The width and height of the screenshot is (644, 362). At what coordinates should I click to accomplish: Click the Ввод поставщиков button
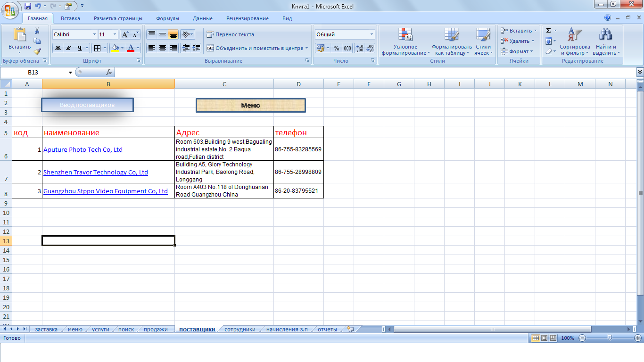tap(87, 105)
